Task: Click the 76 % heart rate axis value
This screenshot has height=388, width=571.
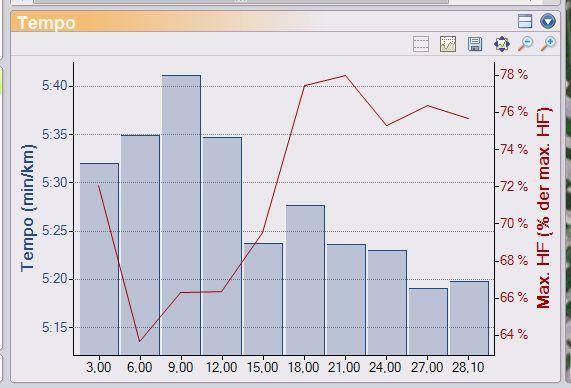Action: [514, 111]
